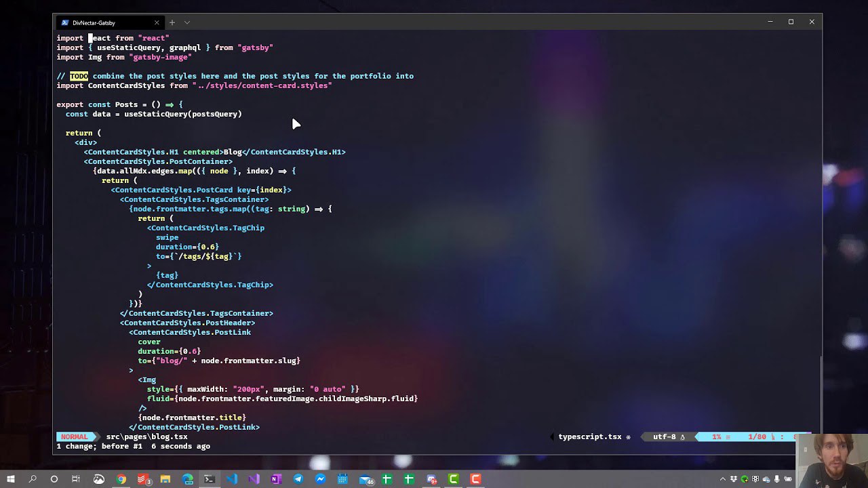Open the green Camtasia icon
868x488 pixels.
[454, 479]
